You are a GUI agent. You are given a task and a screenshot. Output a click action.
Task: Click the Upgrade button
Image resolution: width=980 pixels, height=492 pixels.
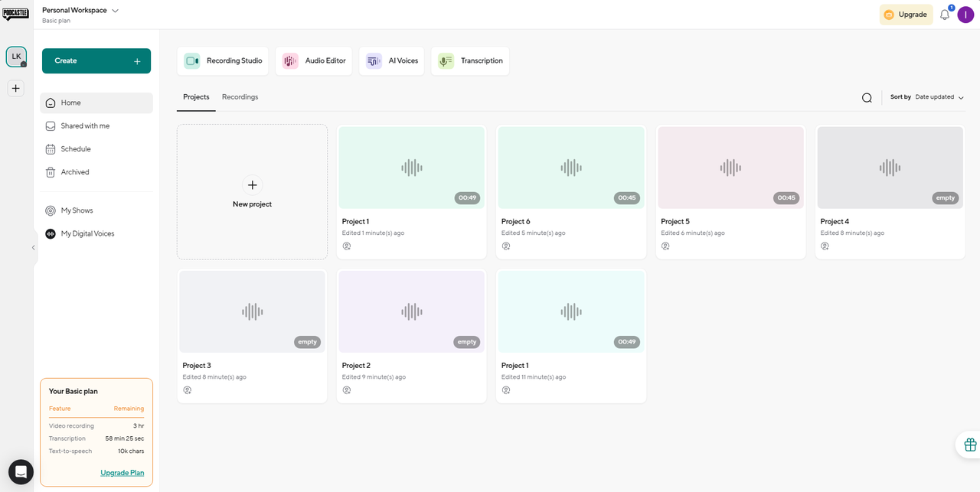click(906, 15)
